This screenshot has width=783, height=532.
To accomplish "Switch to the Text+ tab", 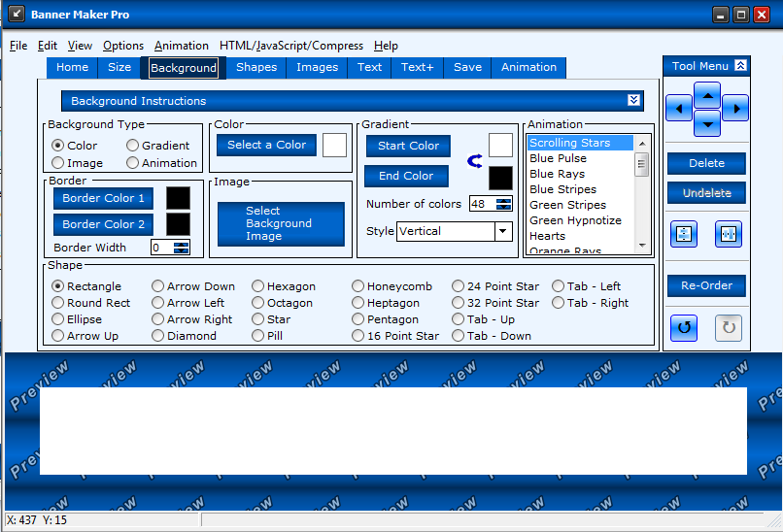I will coord(418,67).
